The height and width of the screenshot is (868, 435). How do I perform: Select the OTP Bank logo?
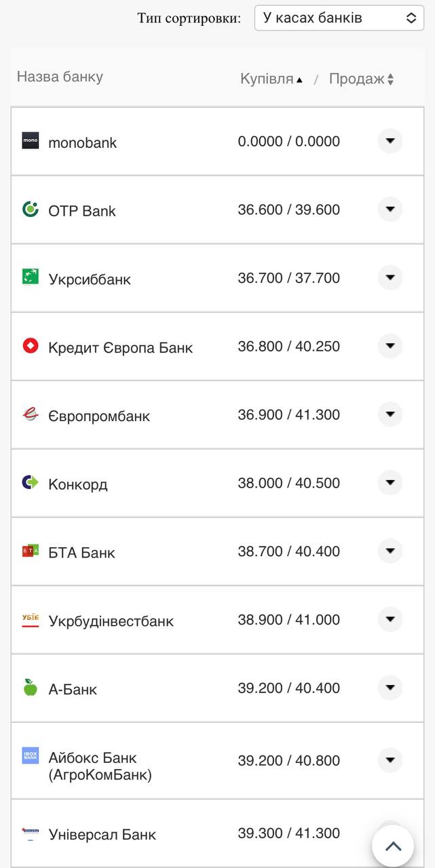coord(30,210)
